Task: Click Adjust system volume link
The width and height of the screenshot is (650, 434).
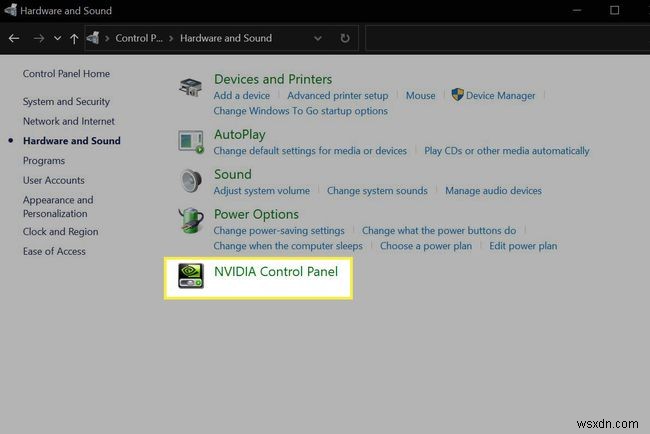Action: tap(262, 191)
